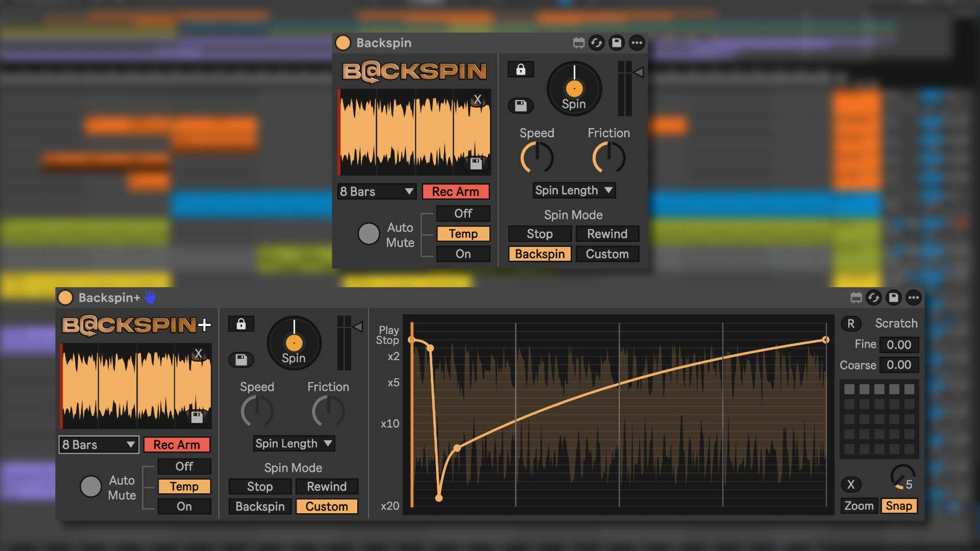Open the 8 Bars dropdown in Backspin+

click(99, 444)
